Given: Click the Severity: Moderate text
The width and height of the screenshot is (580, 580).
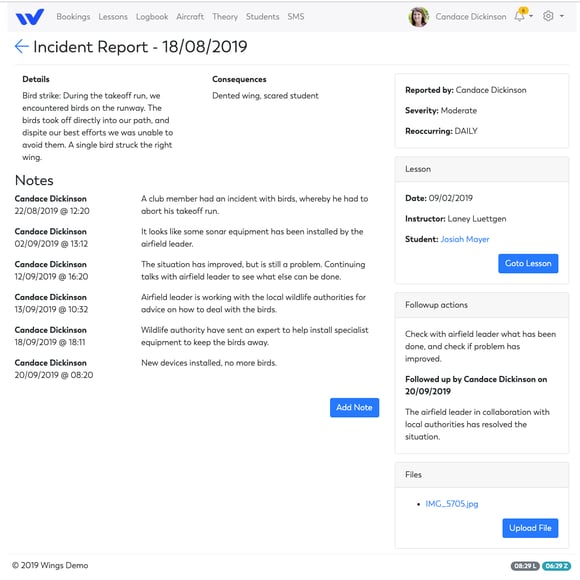Looking at the screenshot, I should (x=441, y=111).
